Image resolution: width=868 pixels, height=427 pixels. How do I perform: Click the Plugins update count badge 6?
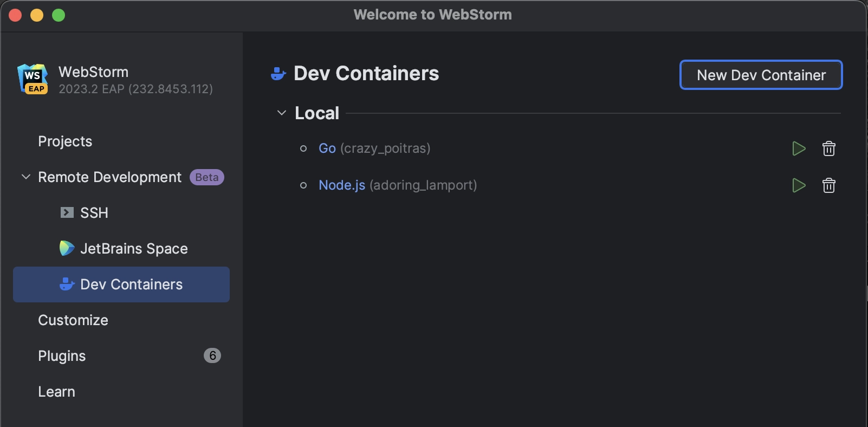(x=212, y=355)
